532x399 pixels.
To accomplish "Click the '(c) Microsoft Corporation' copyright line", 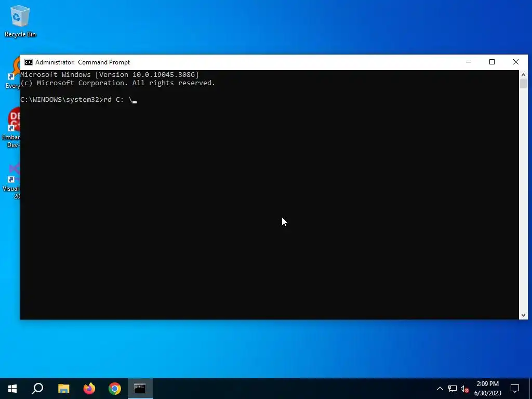I will pos(118,83).
